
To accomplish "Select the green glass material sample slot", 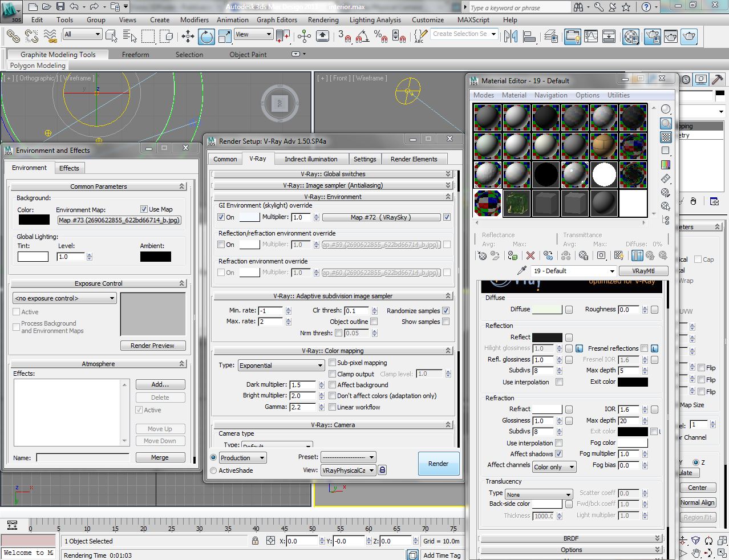I will click(x=517, y=204).
